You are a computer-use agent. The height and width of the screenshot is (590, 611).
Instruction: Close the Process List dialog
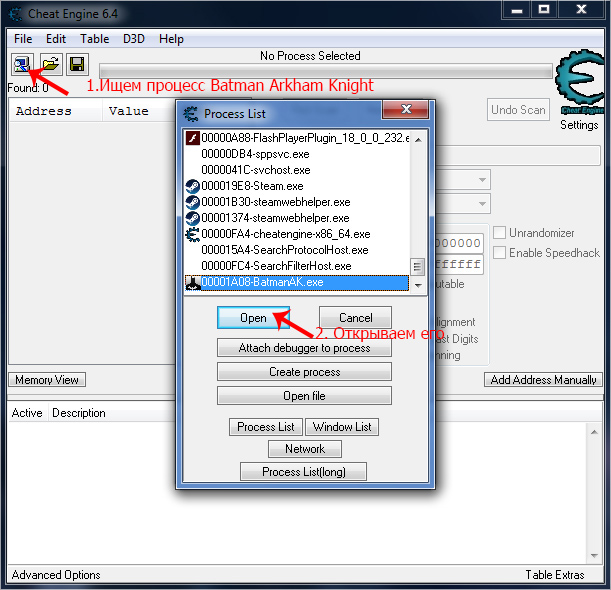click(x=406, y=109)
